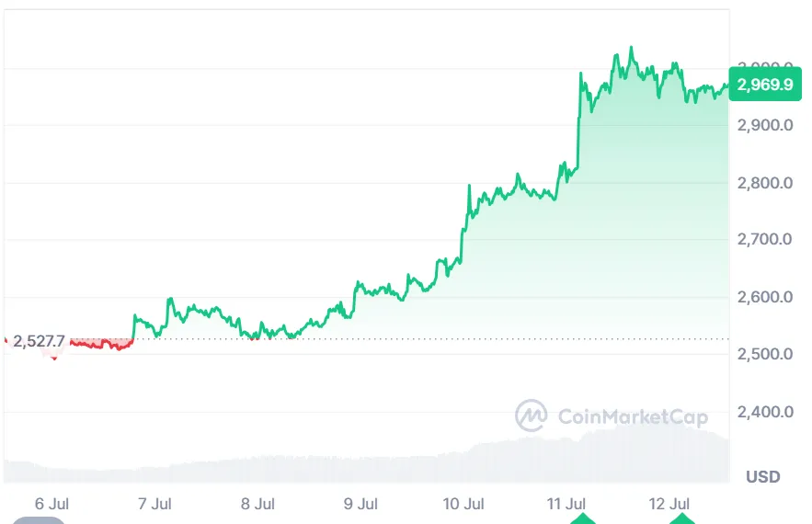Open the CoinMarketCap watermark text link

[x=634, y=417]
